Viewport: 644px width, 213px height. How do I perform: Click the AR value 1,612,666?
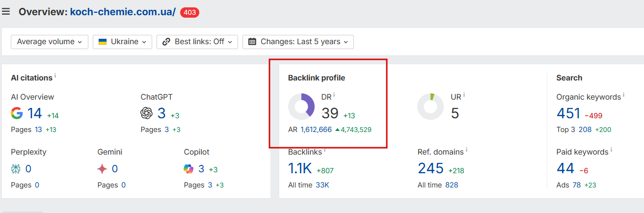[316, 130]
